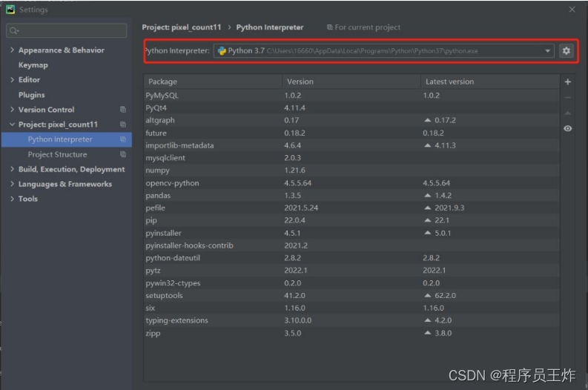This screenshot has height=390, width=588.
Task: Click Python Interpreter breadcrumb
Action: [270, 27]
